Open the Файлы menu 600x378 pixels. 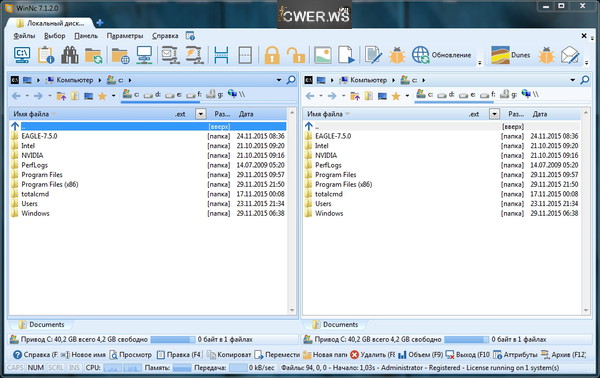(24, 36)
